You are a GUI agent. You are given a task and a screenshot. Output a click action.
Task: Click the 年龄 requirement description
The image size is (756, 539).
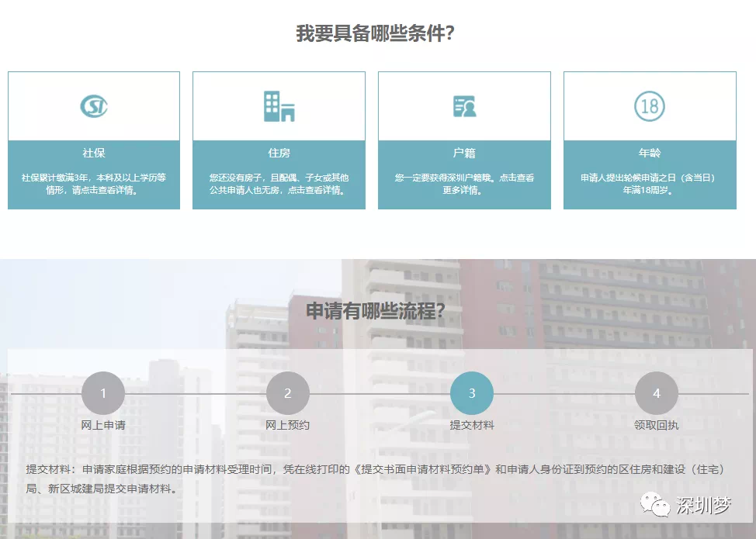point(650,184)
